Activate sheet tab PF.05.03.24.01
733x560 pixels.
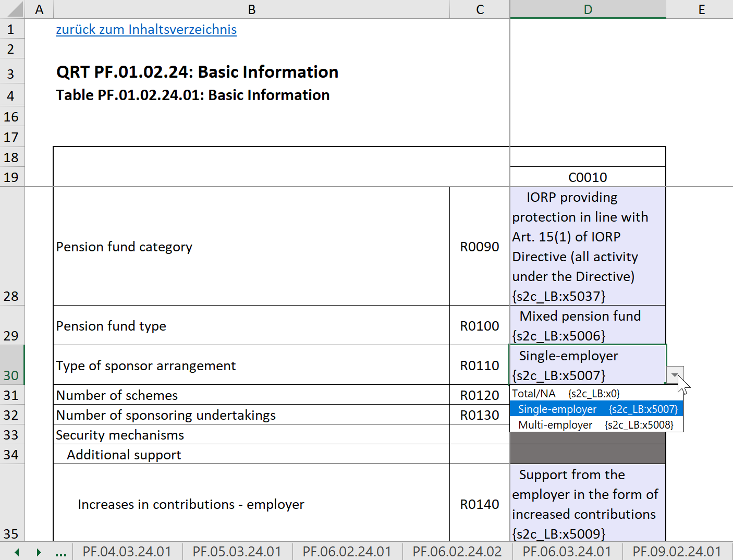[x=237, y=552]
